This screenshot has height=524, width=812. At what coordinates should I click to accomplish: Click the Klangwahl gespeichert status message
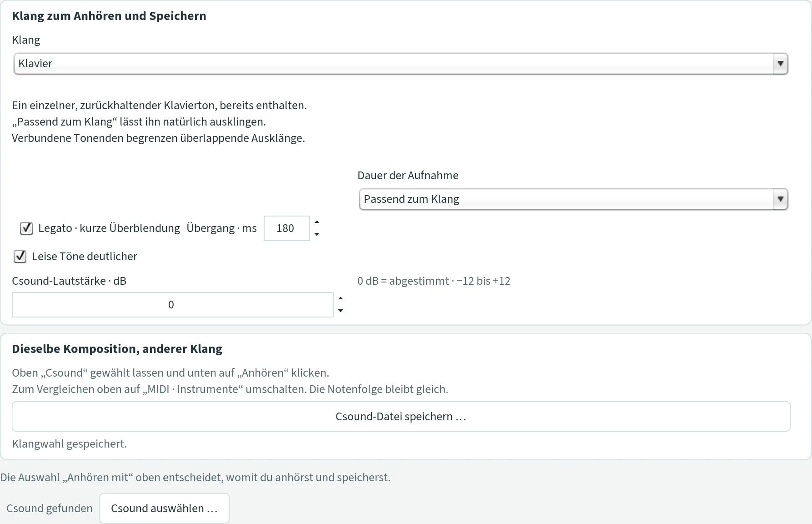69,443
